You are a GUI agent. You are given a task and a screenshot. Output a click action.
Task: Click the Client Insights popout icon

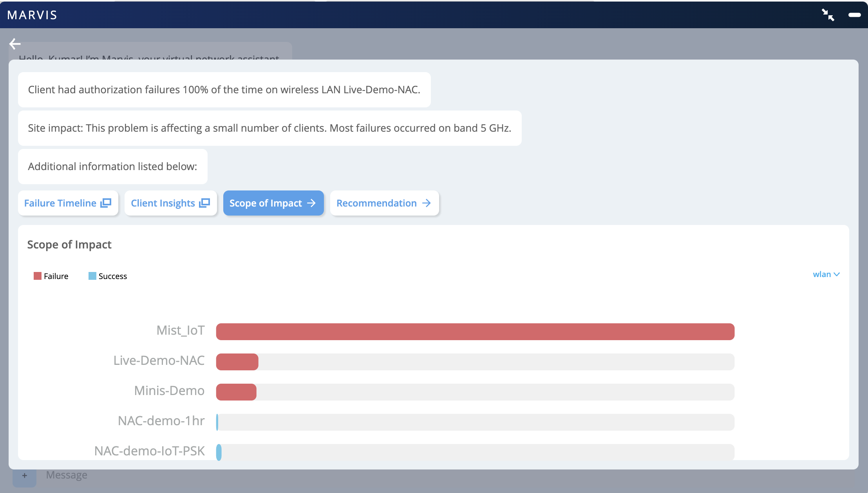point(204,203)
